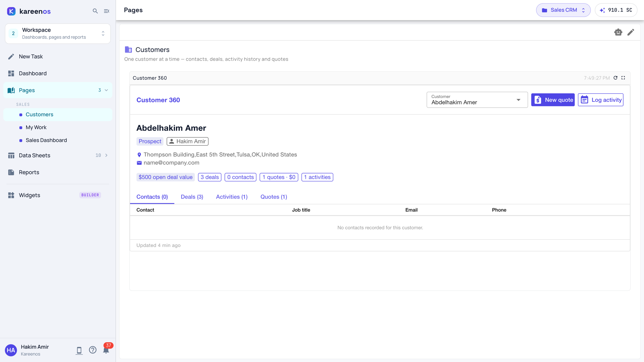Click the help question mark icon
The height and width of the screenshot is (362, 644).
pos(92,350)
